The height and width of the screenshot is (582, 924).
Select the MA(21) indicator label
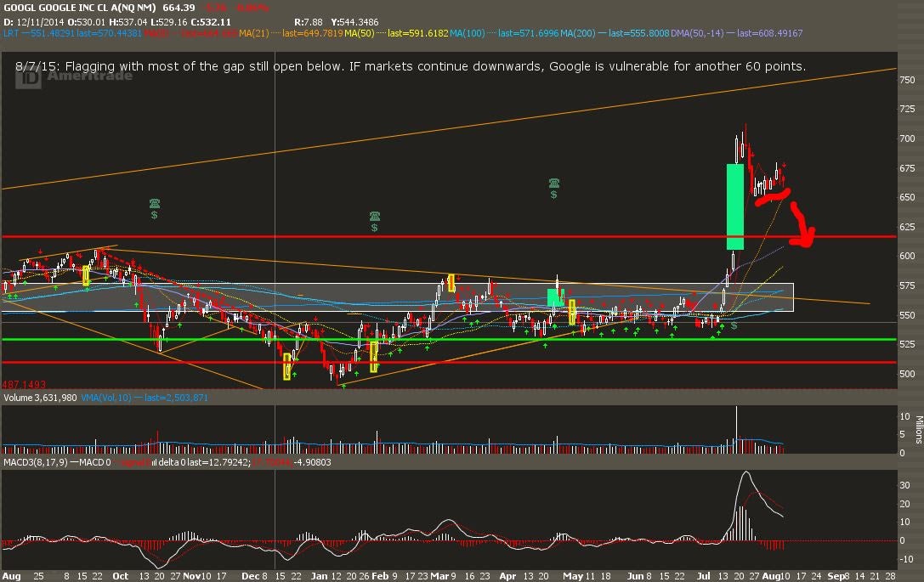click(254, 33)
